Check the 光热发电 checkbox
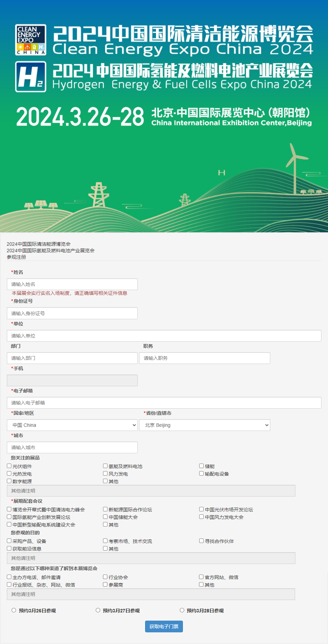Image resolution: width=328 pixels, height=644 pixels. click(9, 474)
